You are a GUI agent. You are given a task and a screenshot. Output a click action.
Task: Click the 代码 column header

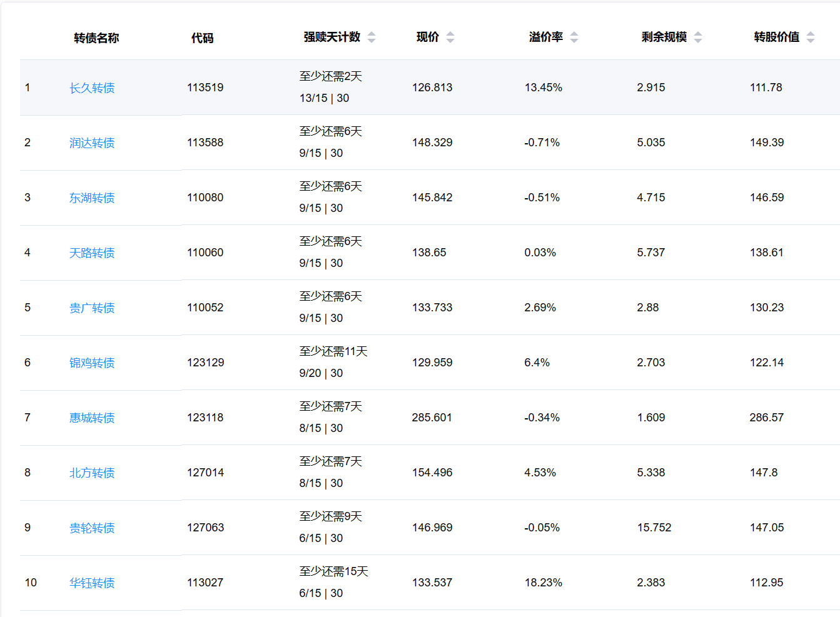click(202, 38)
